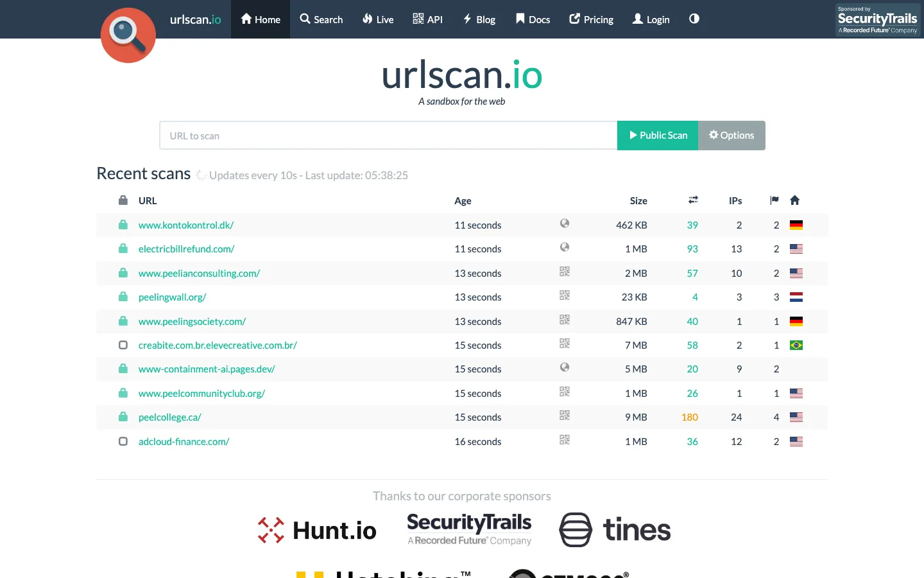The image size is (924, 578).
Task: Open scan www.peelianconsulting.com/
Action: [199, 274]
